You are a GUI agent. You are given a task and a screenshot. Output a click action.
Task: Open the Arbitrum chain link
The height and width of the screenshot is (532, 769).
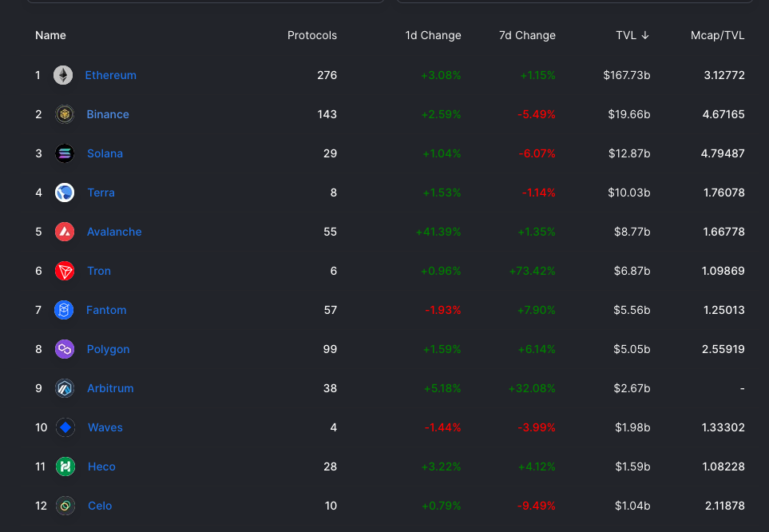110,388
